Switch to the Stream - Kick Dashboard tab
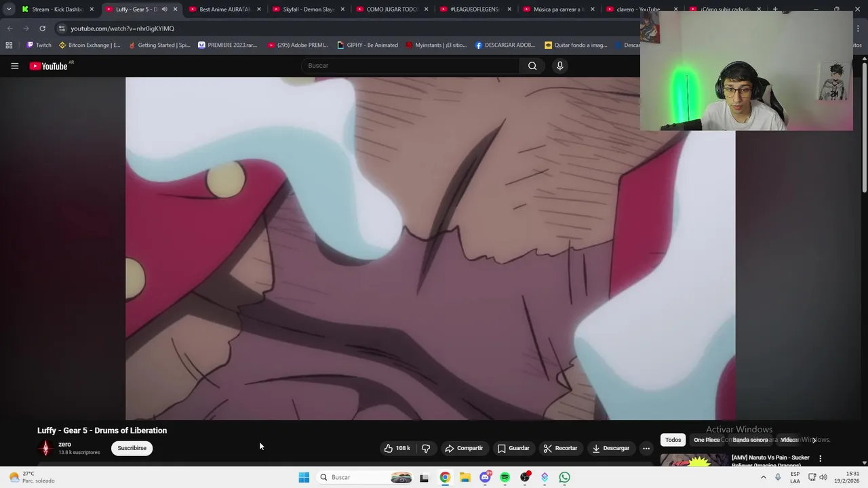 pos(58,9)
